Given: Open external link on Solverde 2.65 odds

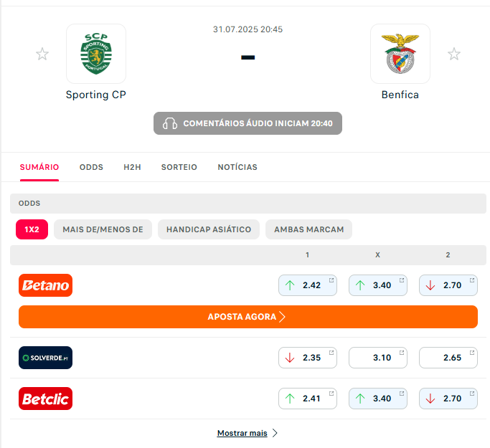Looking at the screenshot, I should [472, 353].
